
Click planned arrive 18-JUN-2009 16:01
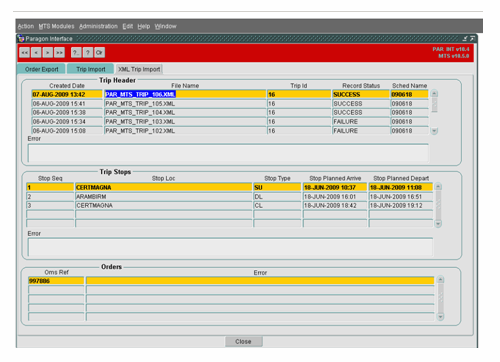335,197
